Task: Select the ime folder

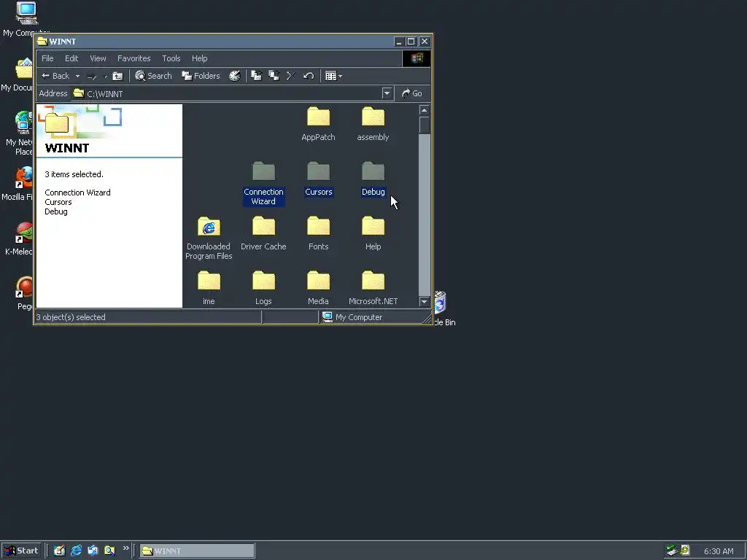Action: click(209, 288)
